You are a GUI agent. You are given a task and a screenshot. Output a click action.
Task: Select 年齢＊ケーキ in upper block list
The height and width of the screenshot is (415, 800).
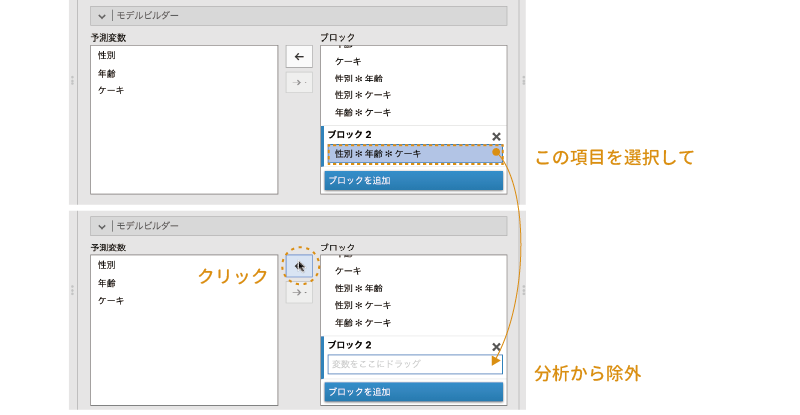pyautogui.click(x=363, y=112)
